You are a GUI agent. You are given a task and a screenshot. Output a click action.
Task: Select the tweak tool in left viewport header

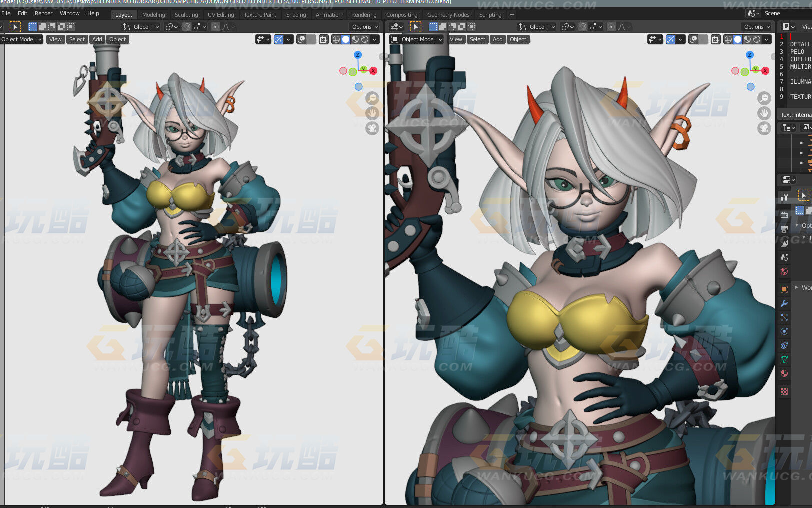(15, 27)
